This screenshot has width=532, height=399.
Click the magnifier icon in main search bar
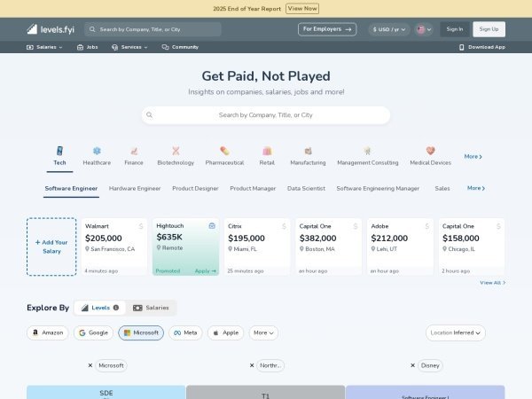(x=149, y=115)
